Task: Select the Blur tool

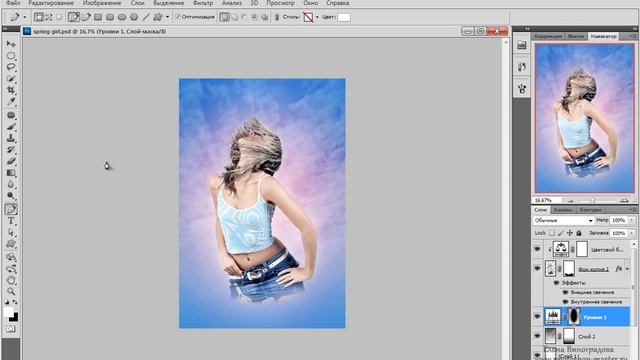Action: coord(11,184)
